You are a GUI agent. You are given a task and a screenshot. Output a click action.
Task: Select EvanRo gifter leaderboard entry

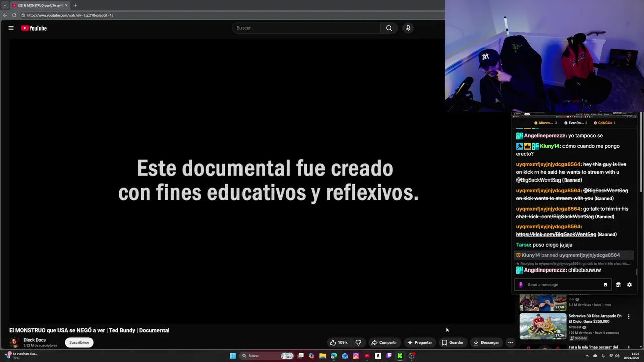click(x=576, y=123)
